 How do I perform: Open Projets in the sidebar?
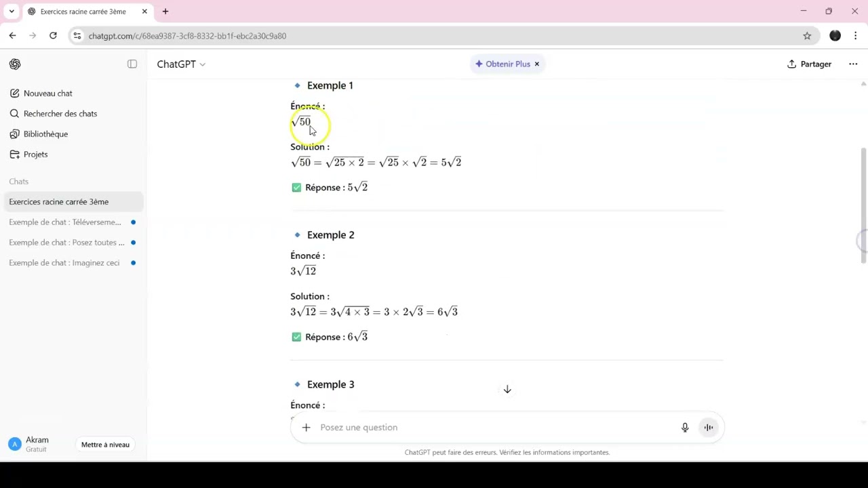pyautogui.click(x=73, y=155)
